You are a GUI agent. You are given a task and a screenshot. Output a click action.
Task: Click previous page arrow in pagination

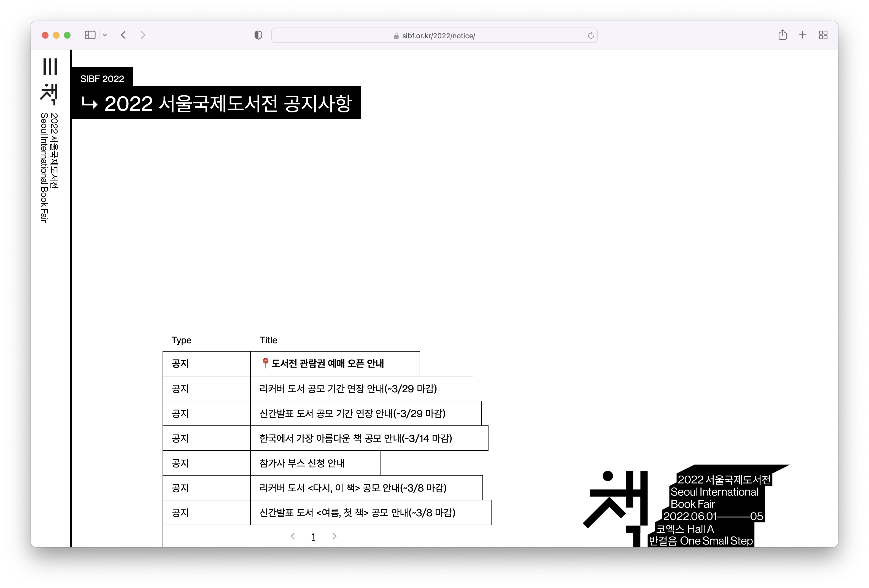tap(292, 536)
